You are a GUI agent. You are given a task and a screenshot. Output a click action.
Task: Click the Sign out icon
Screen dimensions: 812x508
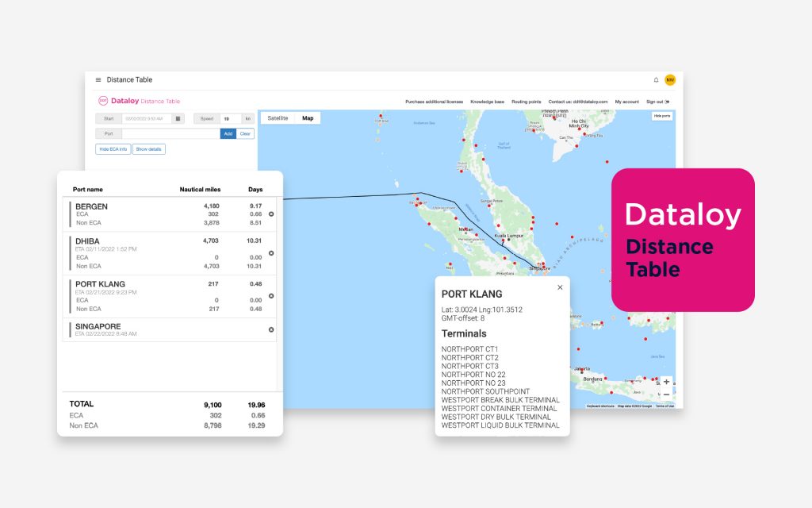point(667,102)
